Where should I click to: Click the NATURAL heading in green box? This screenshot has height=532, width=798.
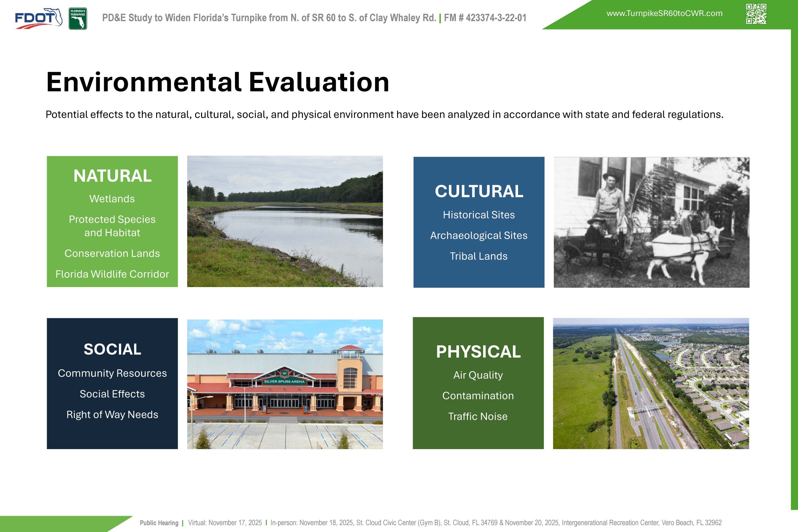(112, 176)
